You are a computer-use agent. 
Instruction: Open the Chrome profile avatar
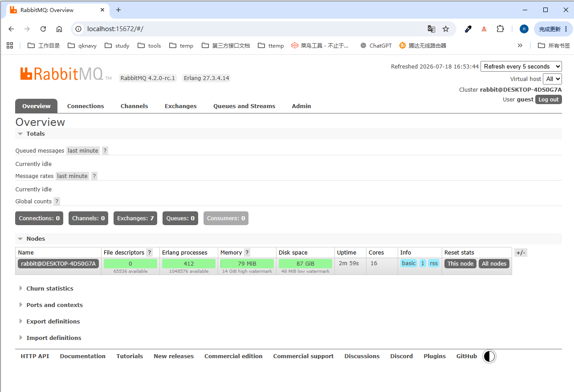pyautogui.click(x=524, y=29)
